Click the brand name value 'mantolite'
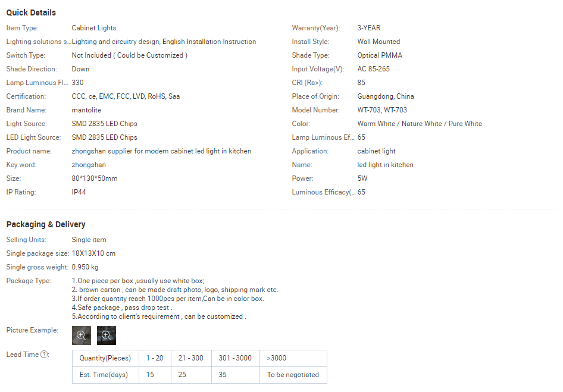563x392 pixels. pyautogui.click(x=86, y=110)
